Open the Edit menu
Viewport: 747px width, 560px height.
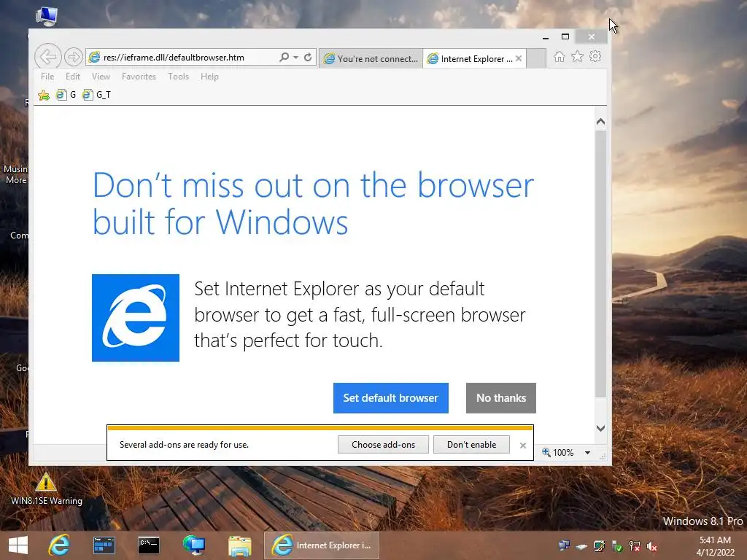(73, 76)
